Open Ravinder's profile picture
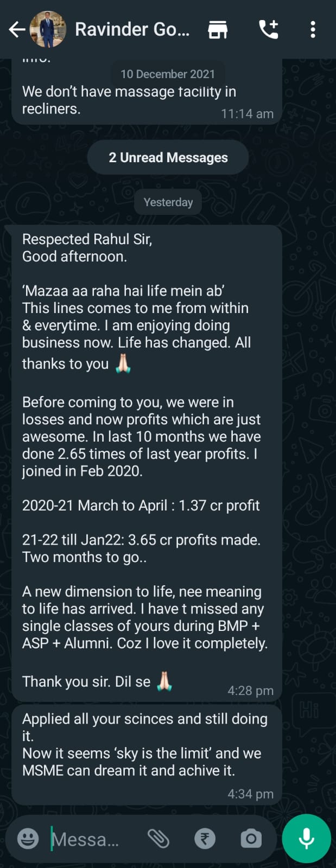Viewport: 336px width, 868px height. pos(48,29)
